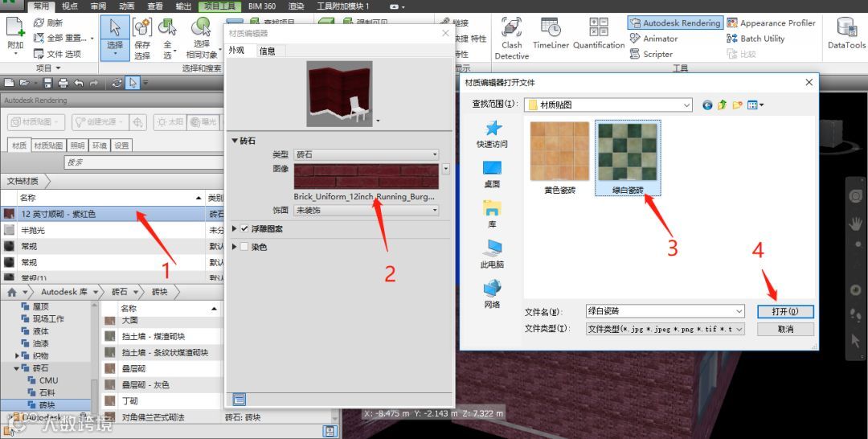Open 动画 ribbon tab
Viewport: 868px width, 439px height.
point(127,6)
